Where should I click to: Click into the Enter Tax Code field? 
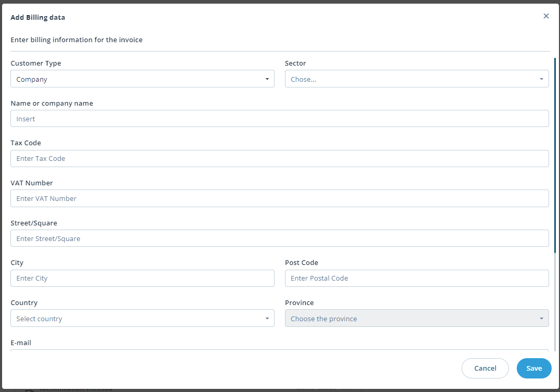coord(279,159)
